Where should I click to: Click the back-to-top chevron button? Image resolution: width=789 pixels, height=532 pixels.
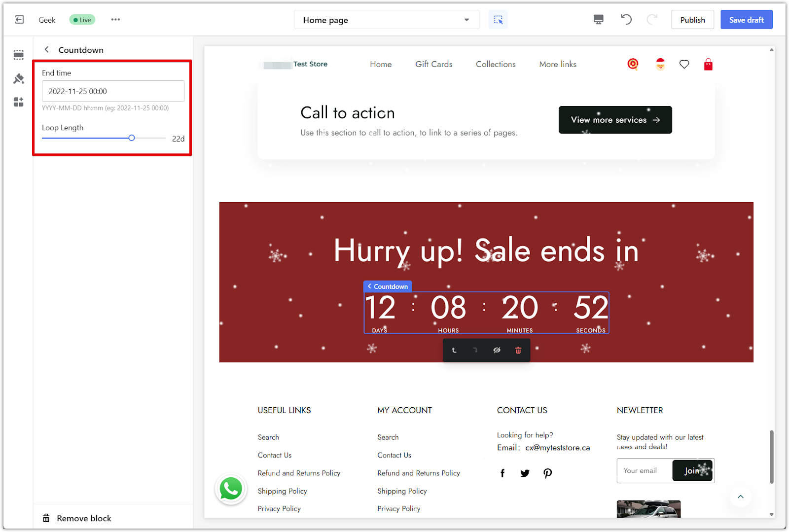(740, 497)
